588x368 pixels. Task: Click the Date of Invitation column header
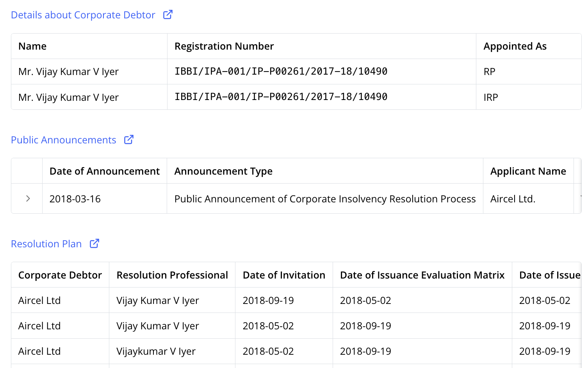(284, 275)
